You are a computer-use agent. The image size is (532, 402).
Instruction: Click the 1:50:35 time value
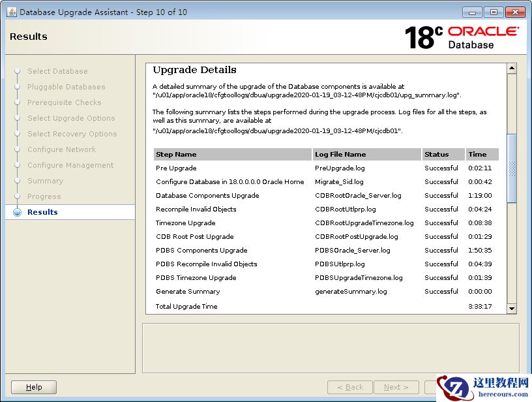click(480, 250)
